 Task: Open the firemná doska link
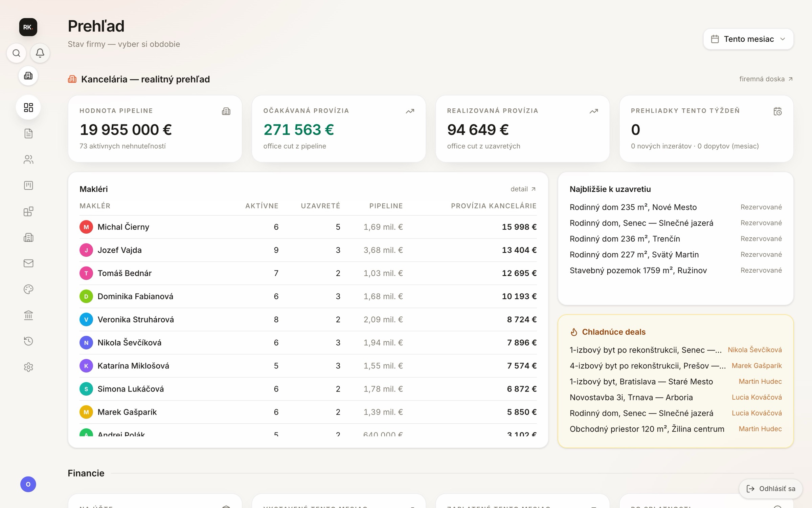point(766,79)
